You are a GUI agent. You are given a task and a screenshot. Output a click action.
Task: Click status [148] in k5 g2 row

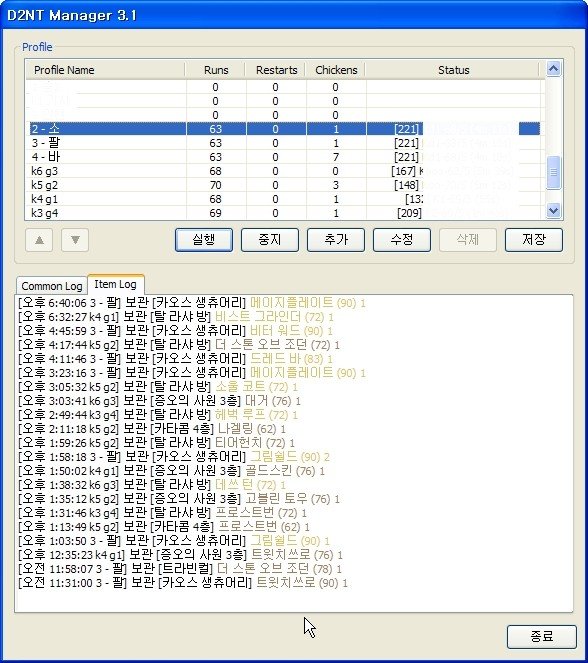pos(406,185)
